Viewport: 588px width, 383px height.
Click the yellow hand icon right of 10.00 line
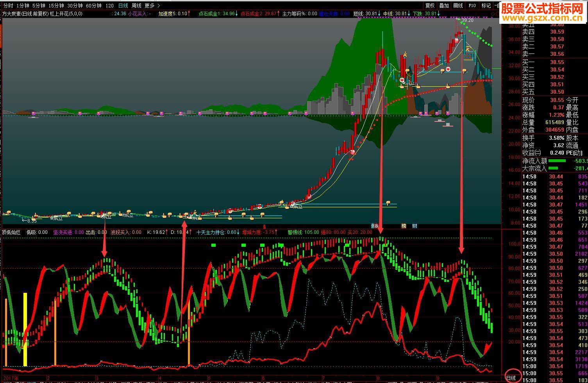pos(388,203)
